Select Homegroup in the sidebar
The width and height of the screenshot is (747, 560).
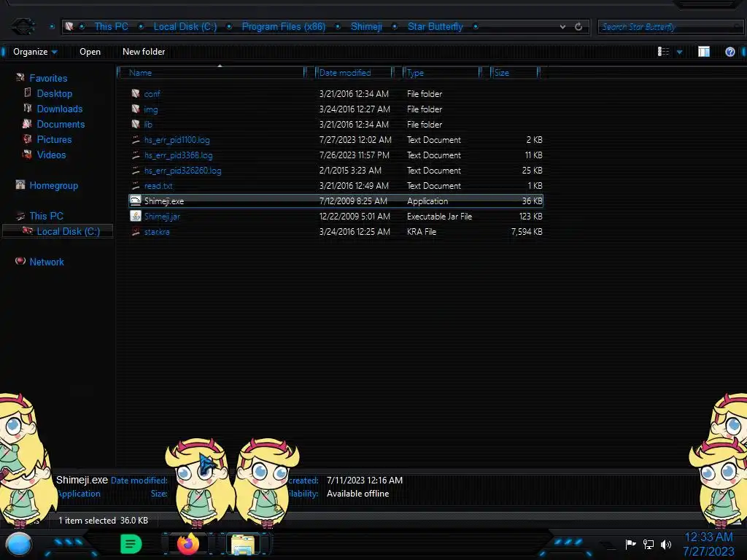click(53, 185)
